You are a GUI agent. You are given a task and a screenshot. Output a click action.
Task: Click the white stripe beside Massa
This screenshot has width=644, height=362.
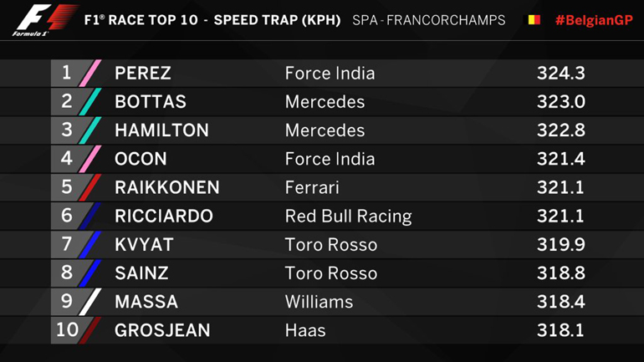[92, 302]
